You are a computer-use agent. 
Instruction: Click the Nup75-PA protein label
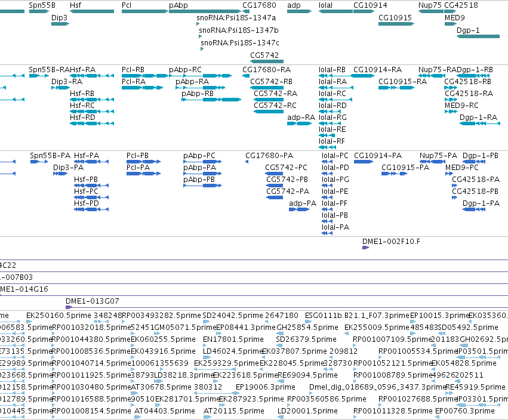coord(438,156)
